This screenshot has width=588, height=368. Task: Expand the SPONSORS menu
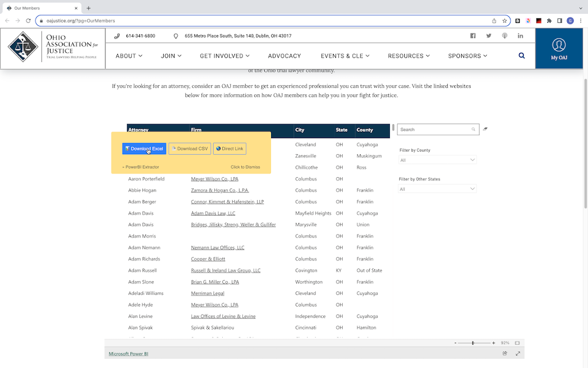click(467, 56)
